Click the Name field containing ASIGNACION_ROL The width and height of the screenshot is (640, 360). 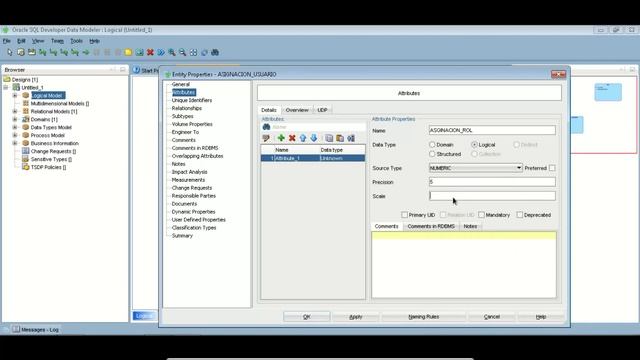[492, 130]
